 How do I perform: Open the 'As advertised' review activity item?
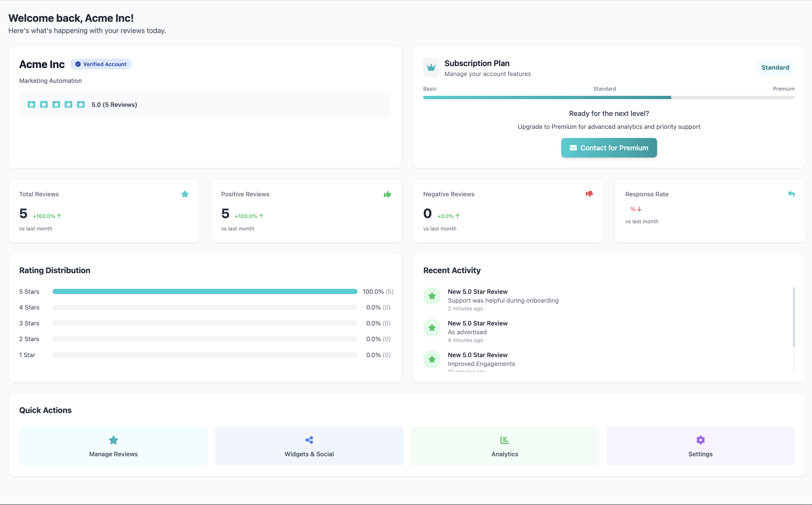point(467,332)
